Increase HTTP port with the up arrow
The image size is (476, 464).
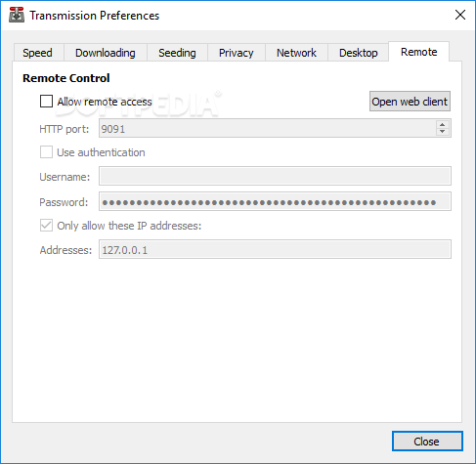[442, 124]
